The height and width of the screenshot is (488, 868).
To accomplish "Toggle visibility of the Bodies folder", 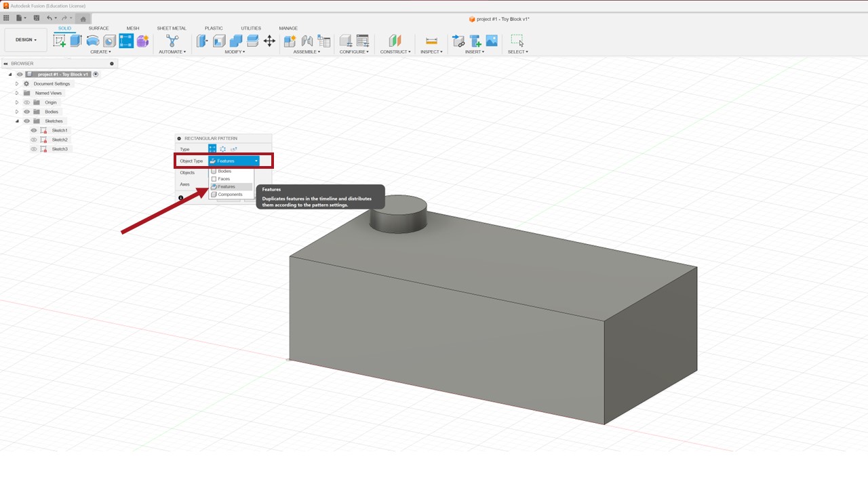I will coord(27,112).
